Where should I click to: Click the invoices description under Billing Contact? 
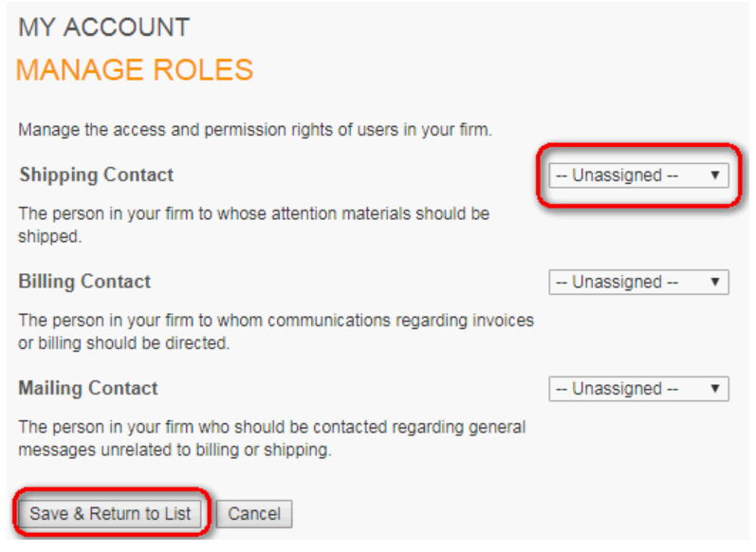pyautogui.click(x=275, y=321)
